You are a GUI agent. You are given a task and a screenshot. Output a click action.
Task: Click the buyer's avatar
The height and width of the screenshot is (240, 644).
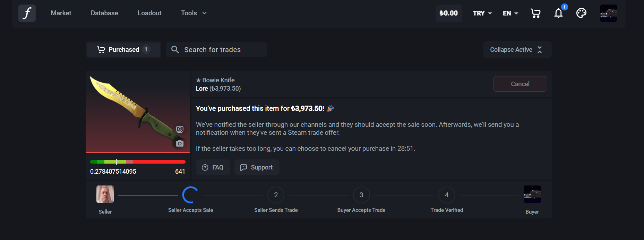pyautogui.click(x=532, y=194)
